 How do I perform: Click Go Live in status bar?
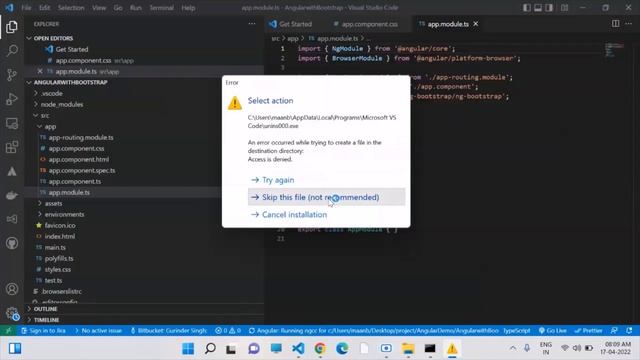552,331
